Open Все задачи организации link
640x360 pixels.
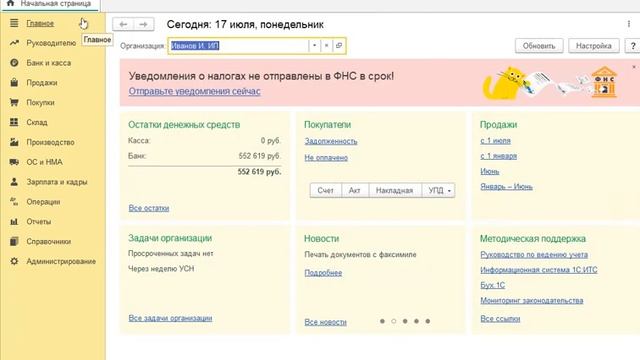coord(170,318)
